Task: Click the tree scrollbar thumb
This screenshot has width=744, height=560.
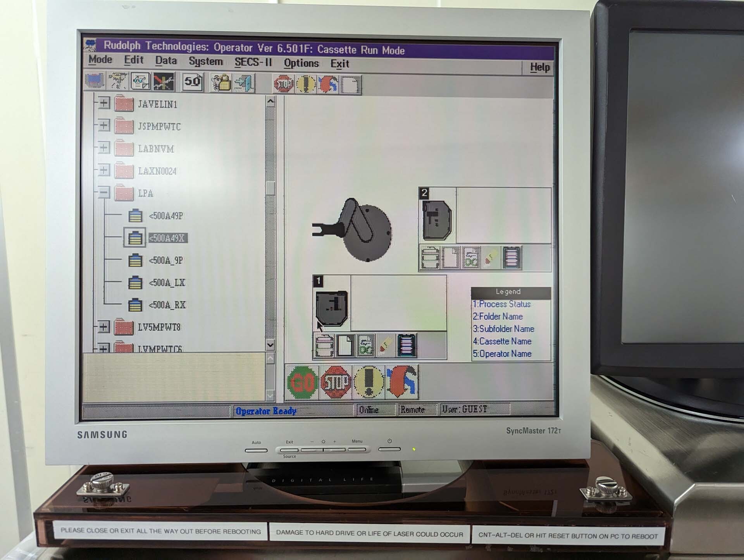Action: 270,188
